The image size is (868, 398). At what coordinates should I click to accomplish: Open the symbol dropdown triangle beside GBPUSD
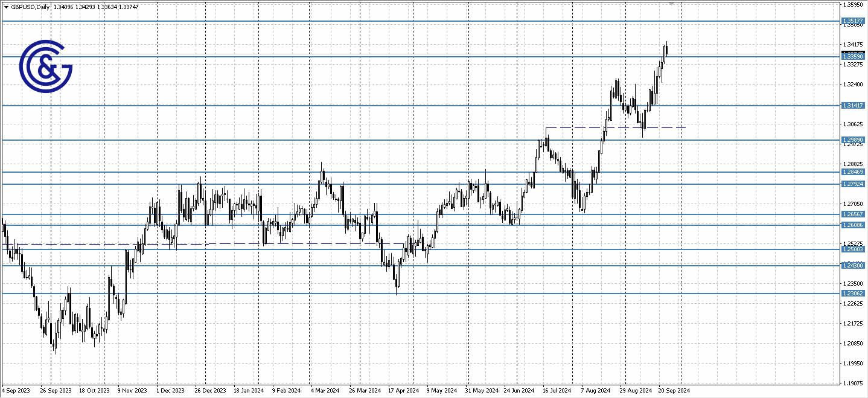(6, 6)
